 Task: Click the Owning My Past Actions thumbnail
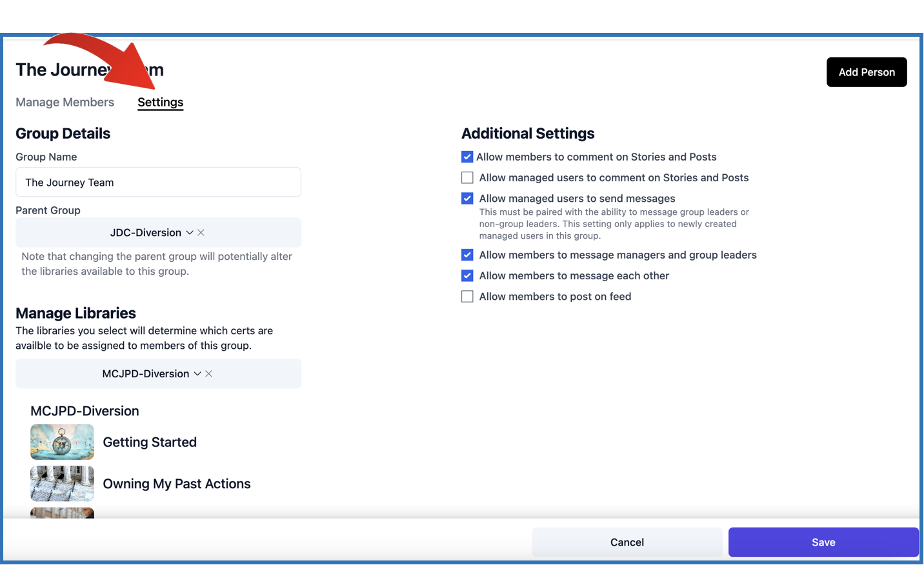[x=62, y=484]
